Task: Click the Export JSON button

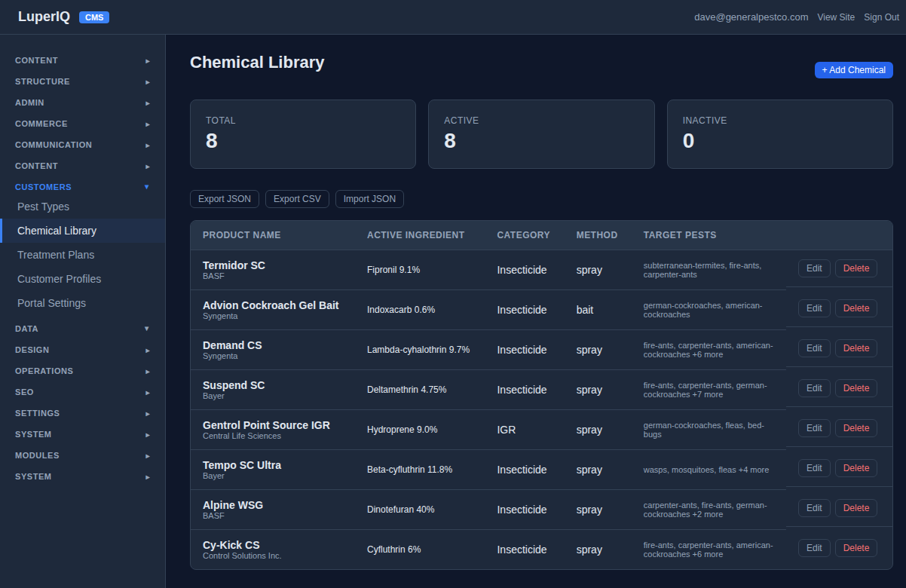Action: pyautogui.click(x=224, y=198)
